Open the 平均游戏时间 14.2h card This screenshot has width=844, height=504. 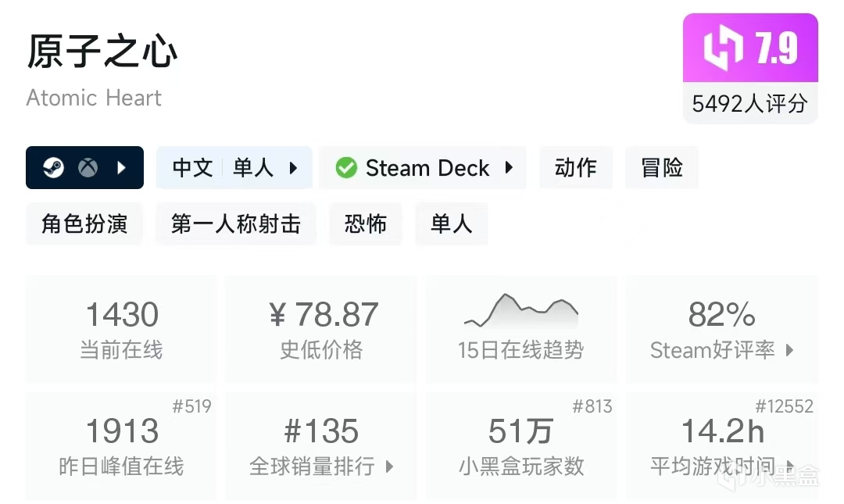(721, 445)
